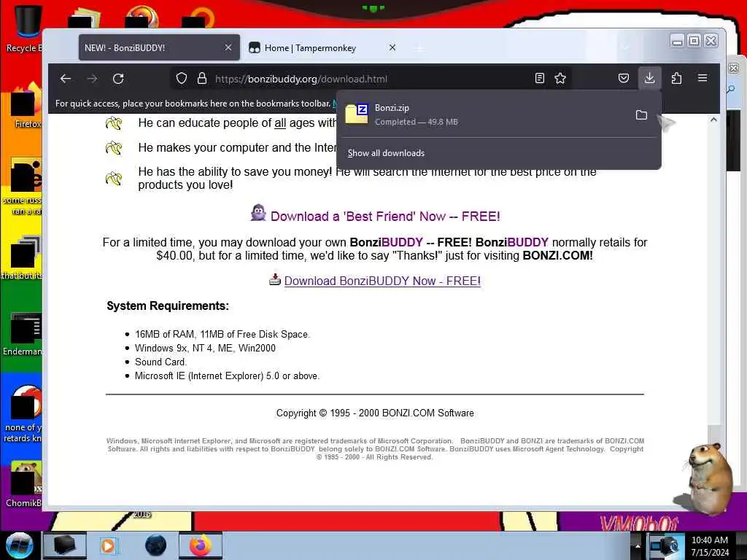Open a new tab with the plus button
The width and height of the screenshot is (747, 560).
tap(419, 49)
